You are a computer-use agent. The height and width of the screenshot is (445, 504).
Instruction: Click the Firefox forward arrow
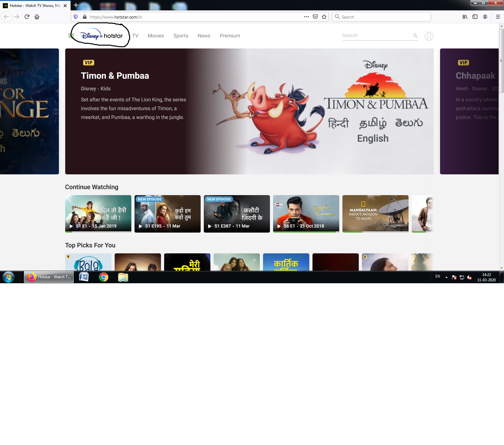[17, 17]
